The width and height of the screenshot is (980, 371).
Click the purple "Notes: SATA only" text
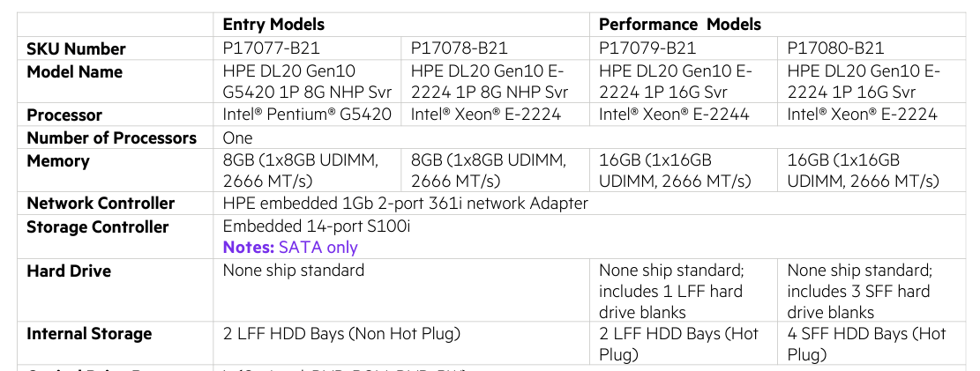290,248
